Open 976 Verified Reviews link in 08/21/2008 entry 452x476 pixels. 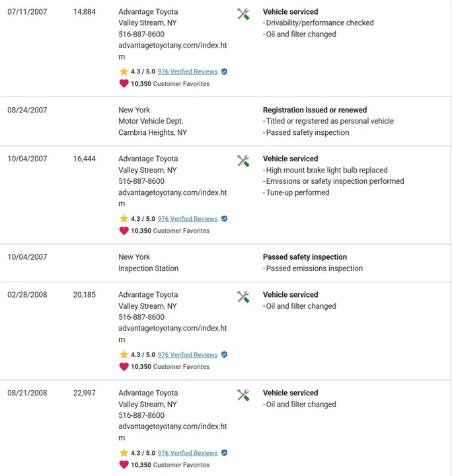188,453
